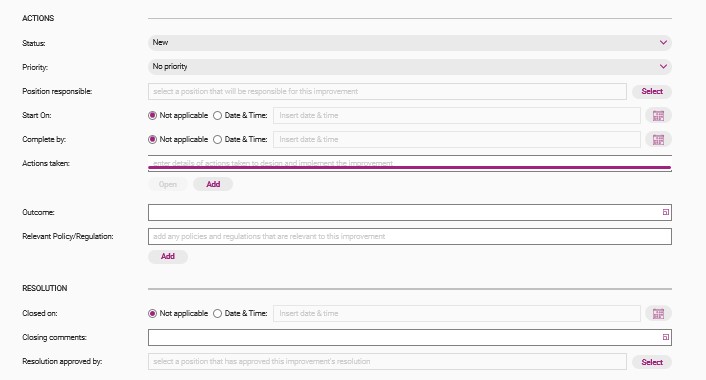Open the Priority dropdown showing No priority
The height and width of the screenshot is (380, 706).
[410, 67]
